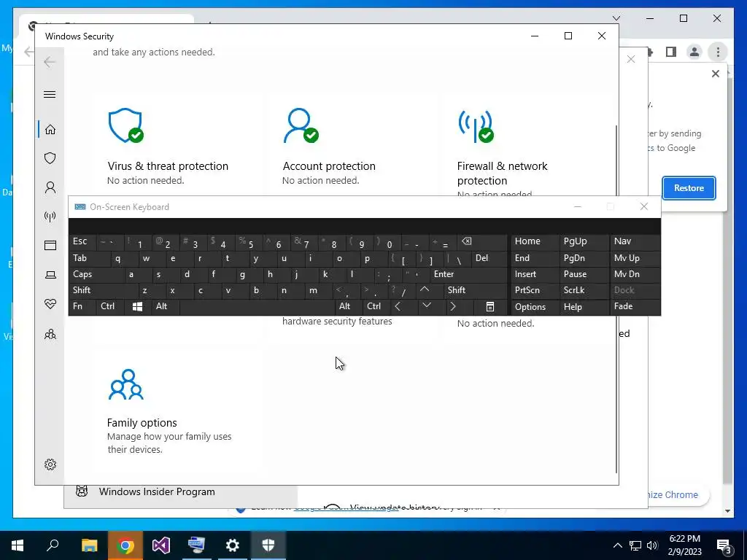
Task: Switch to Windows Security taskbar icon
Action: (268, 545)
